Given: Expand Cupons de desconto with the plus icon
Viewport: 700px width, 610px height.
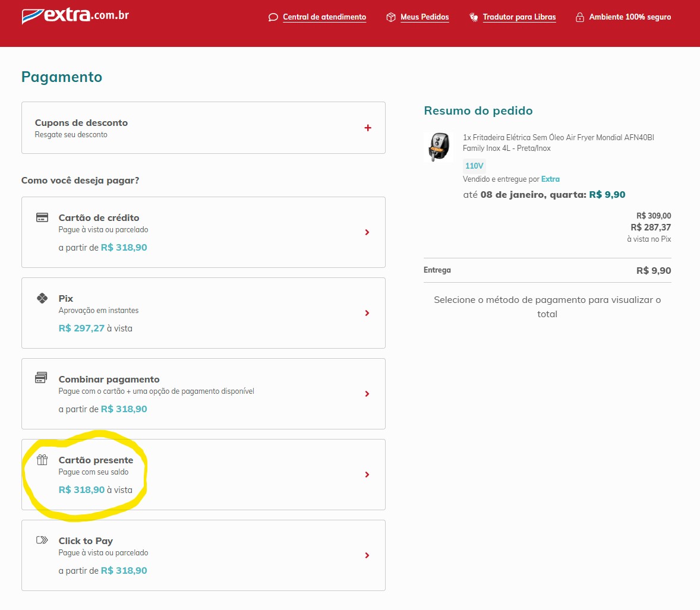Looking at the screenshot, I should [368, 128].
